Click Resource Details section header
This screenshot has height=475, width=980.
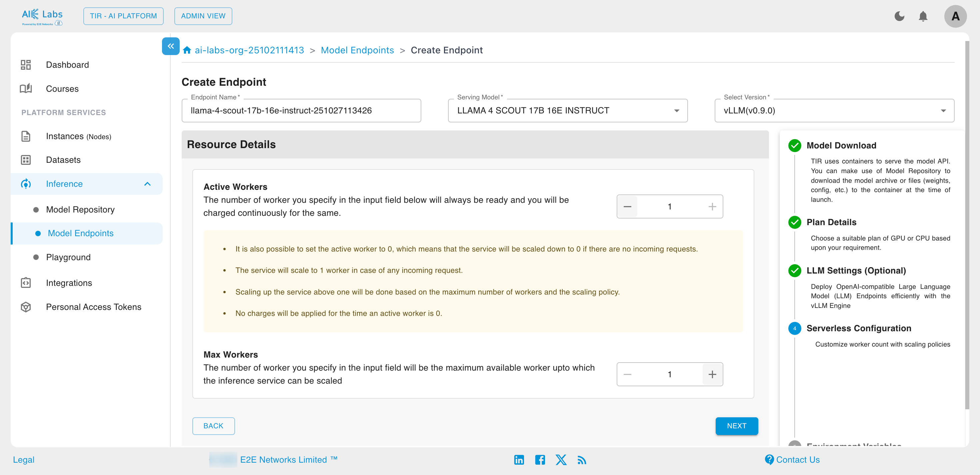coord(475,145)
